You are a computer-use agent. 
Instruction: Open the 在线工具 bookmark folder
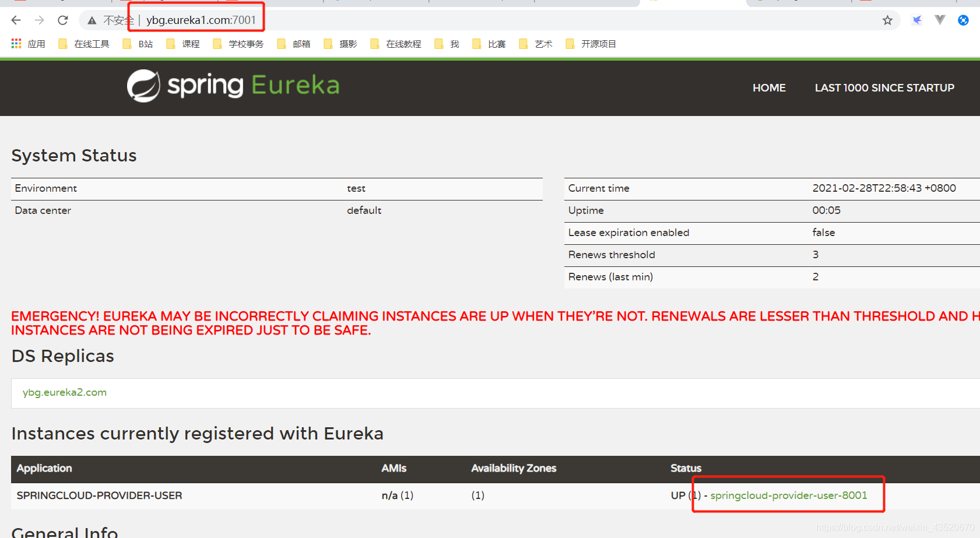click(84, 44)
